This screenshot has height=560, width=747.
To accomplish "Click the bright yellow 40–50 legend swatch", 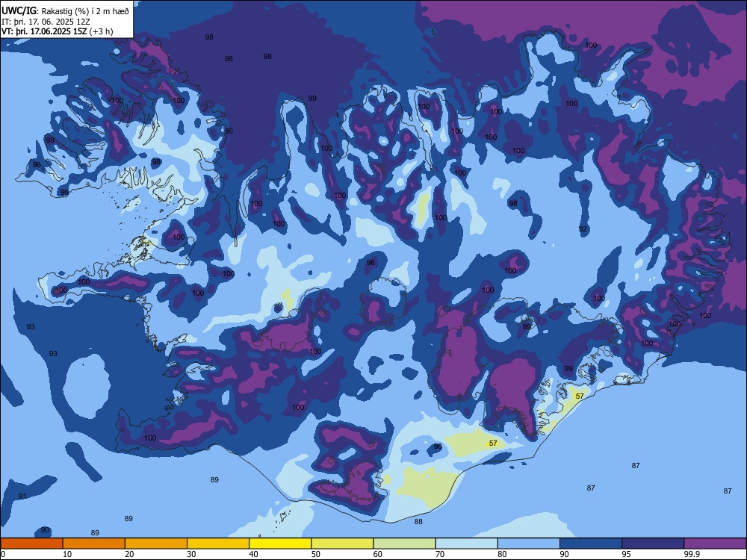I will point(280,544).
